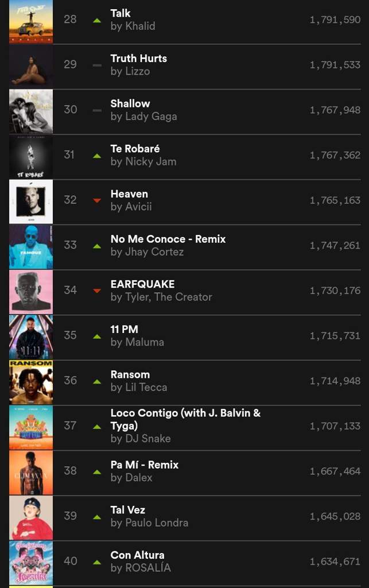The image size is (369, 588).
Task: Open the 11 PM track title
Action: pos(125,329)
